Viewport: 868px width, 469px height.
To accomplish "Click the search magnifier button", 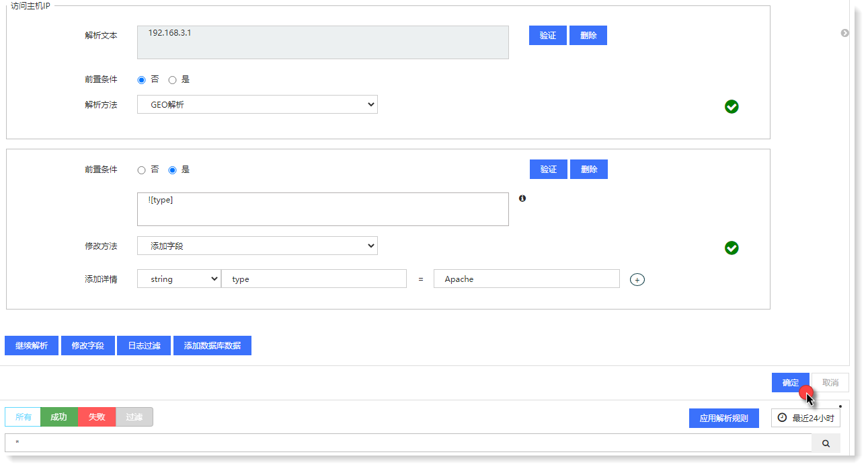I will click(826, 443).
